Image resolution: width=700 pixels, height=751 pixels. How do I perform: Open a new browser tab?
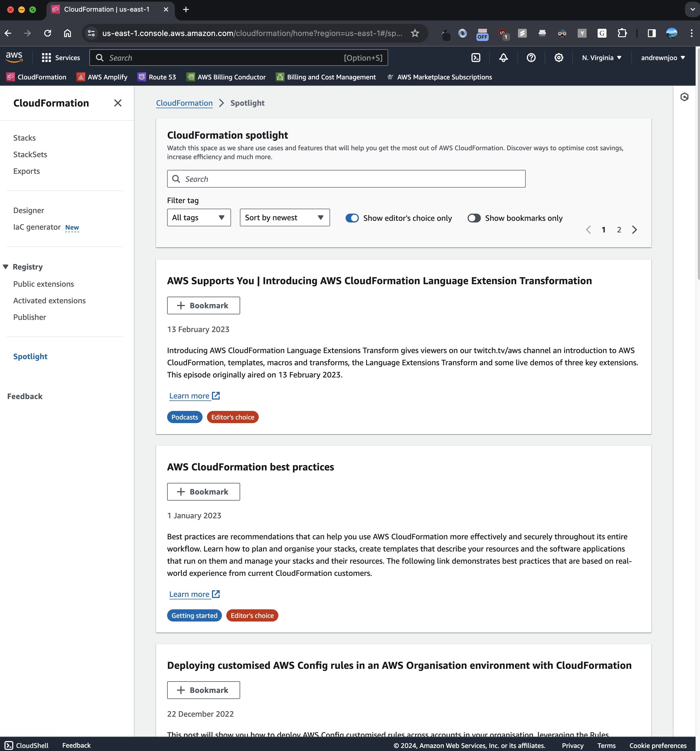[x=185, y=9]
